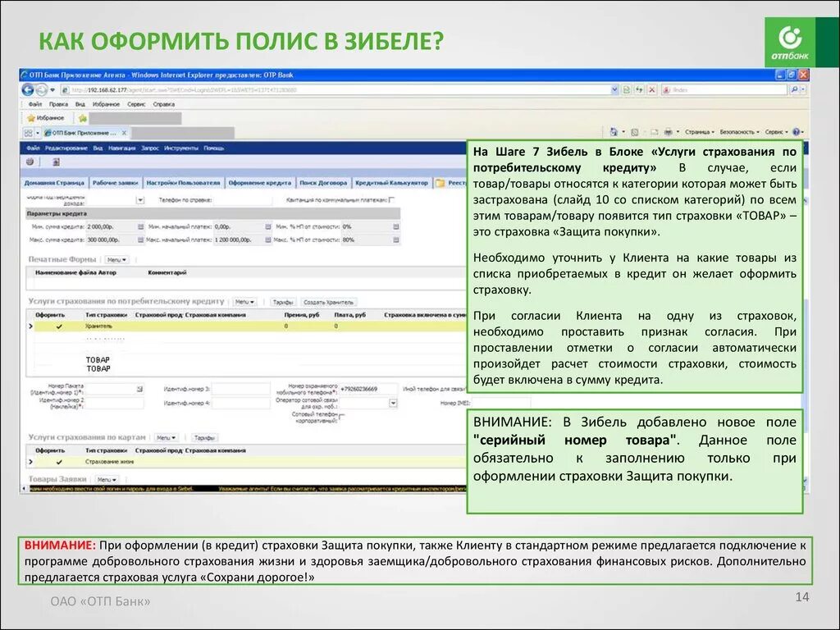Open Menu dropdown for consumer credit insurance
Viewport: 840px width, 630px height.
(244, 302)
